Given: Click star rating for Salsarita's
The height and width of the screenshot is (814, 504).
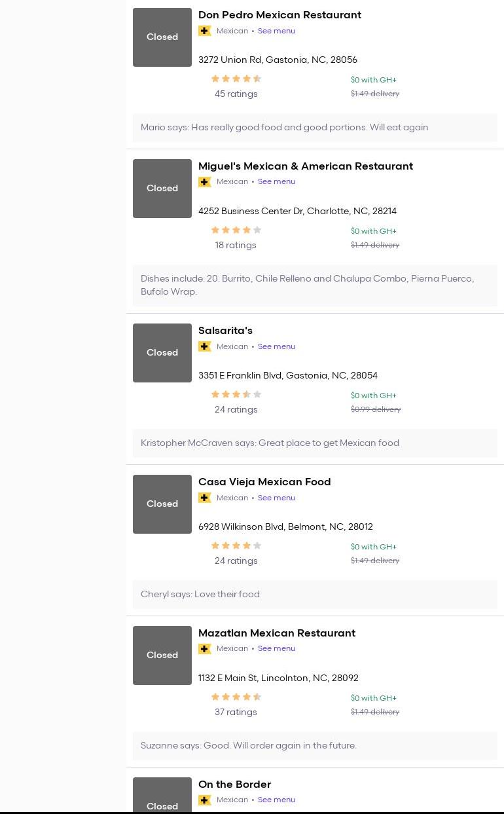Looking at the screenshot, I should 236,395.
